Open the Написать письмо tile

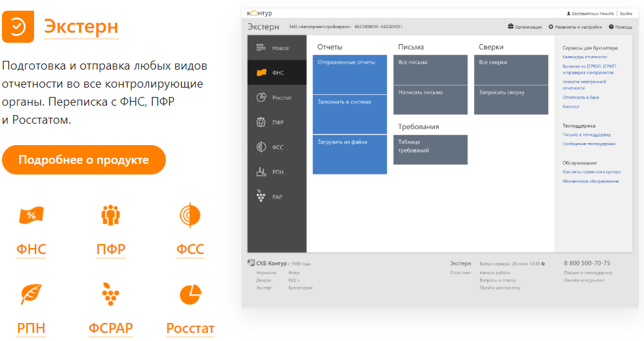tap(431, 100)
